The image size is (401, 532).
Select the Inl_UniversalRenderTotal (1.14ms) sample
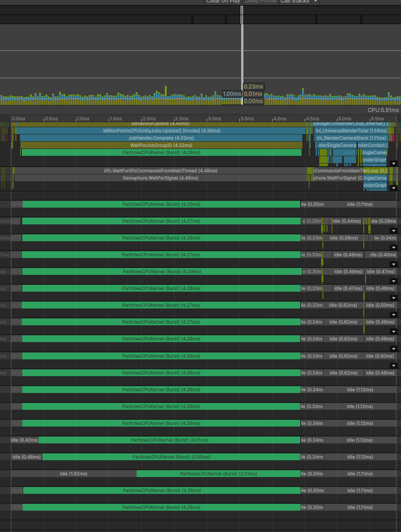tap(351, 131)
